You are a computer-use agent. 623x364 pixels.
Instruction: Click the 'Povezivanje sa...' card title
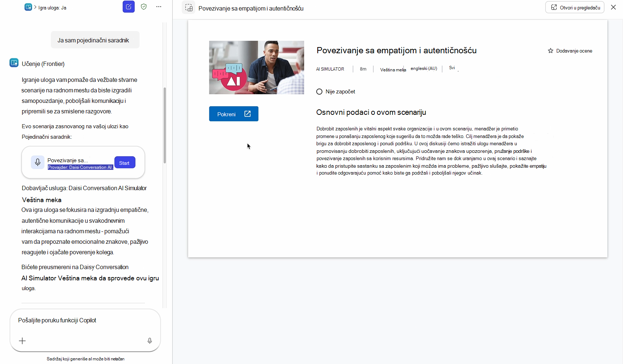pyautogui.click(x=68, y=160)
